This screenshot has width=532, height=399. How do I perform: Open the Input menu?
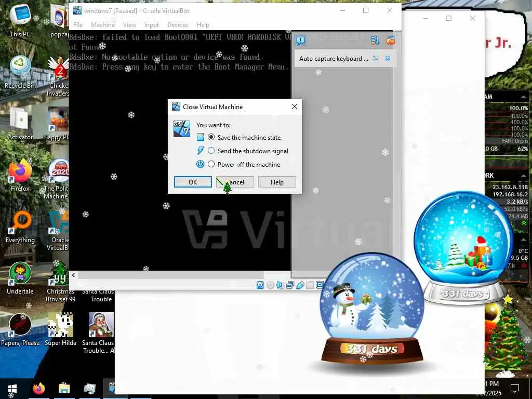151,25
